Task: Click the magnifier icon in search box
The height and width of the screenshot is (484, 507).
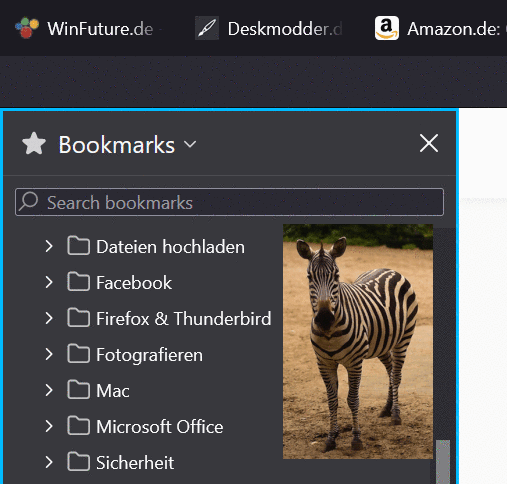Action: pos(29,201)
